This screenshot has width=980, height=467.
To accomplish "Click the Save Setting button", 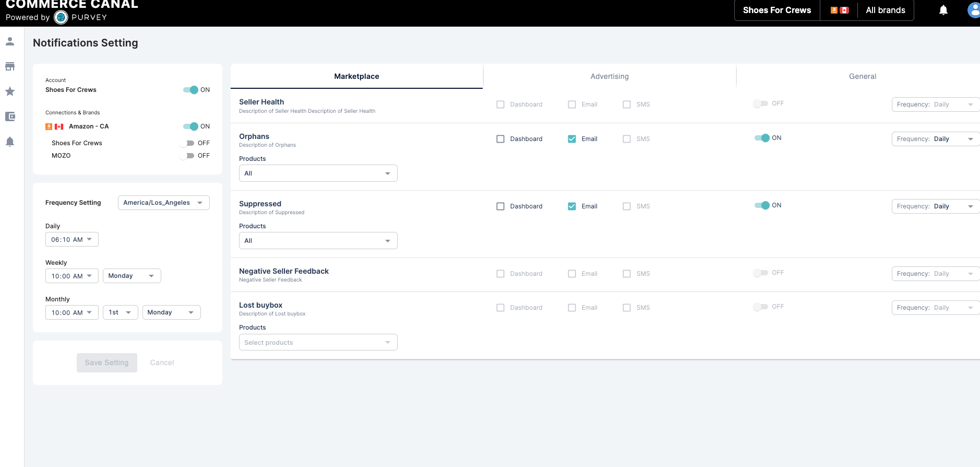I will (106, 363).
